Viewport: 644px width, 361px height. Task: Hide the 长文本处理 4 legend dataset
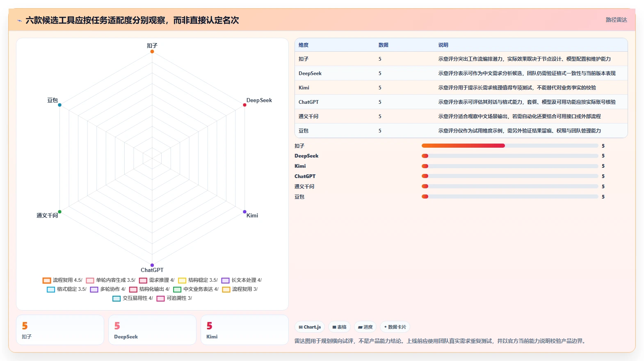point(241,280)
